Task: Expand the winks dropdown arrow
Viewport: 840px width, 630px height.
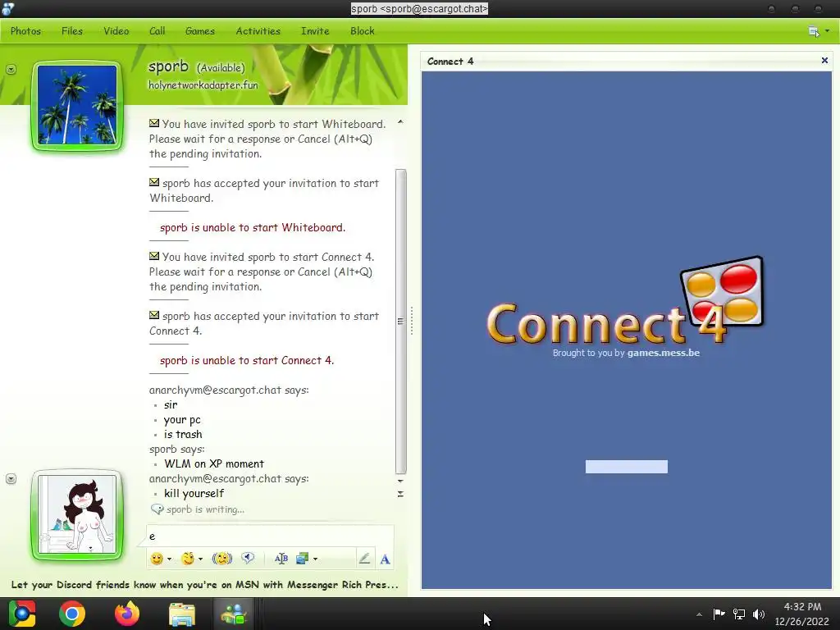Action: (200, 559)
